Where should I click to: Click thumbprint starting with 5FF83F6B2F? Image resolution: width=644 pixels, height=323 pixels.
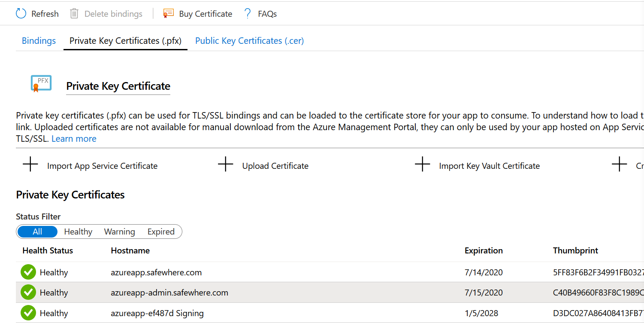pyautogui.click(x=599, y=272)
